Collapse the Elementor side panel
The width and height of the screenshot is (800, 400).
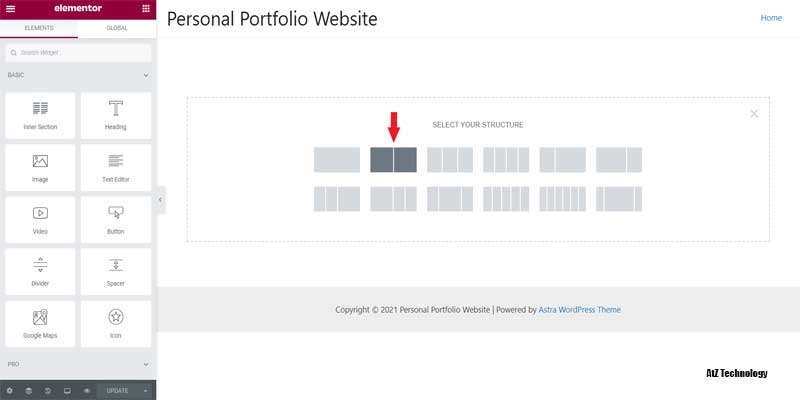pyautogui.click(x=160, y=200)
